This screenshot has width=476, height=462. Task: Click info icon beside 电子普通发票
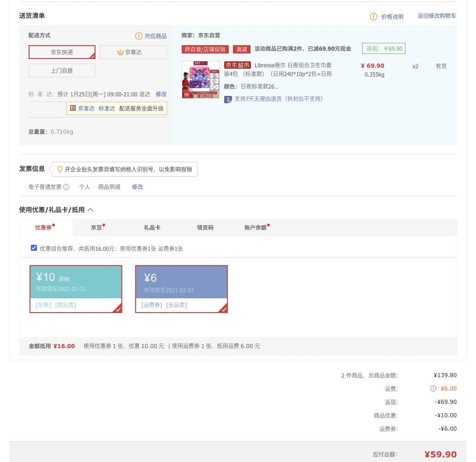[x=66, y=187]
